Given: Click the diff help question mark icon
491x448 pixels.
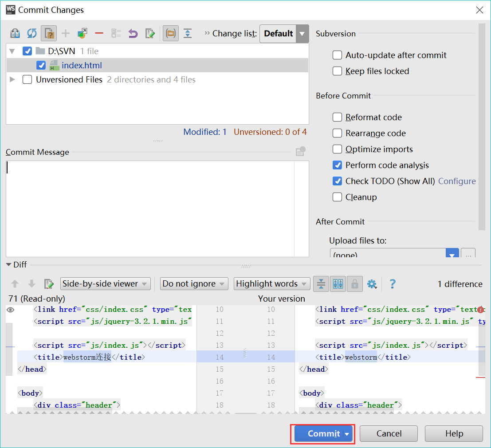Looking at the screenshot, I should click(393, 284).
